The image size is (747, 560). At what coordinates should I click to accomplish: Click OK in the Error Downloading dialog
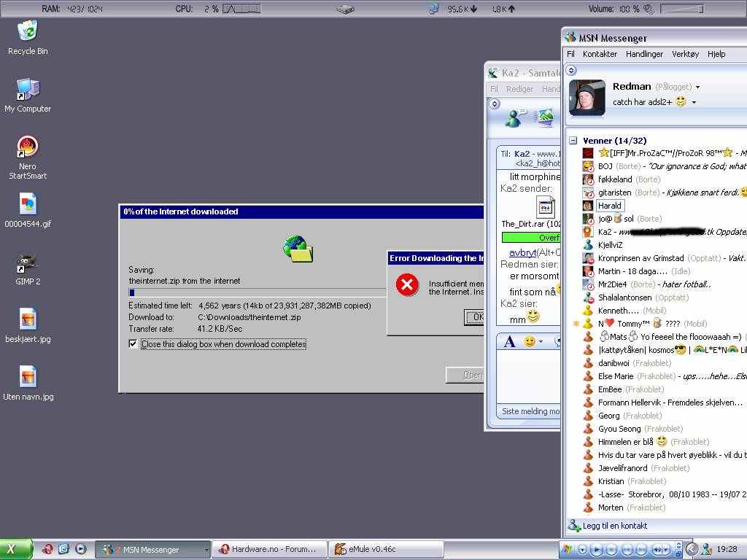pos(474,317)
